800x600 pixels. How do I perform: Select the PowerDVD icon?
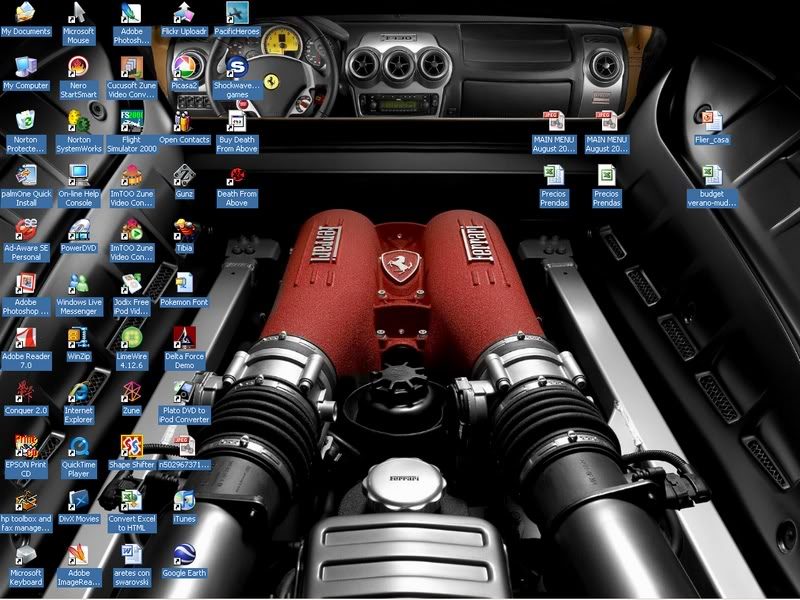point(78,229)
